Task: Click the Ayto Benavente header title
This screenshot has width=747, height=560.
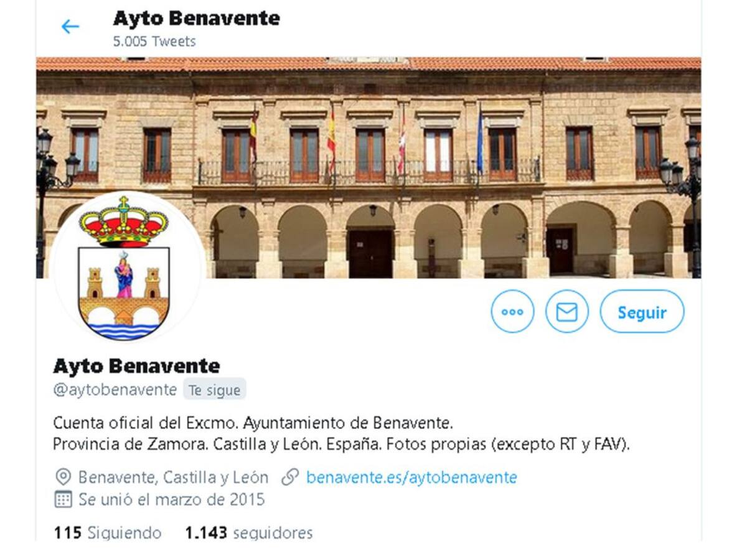Action: (196, 19)
